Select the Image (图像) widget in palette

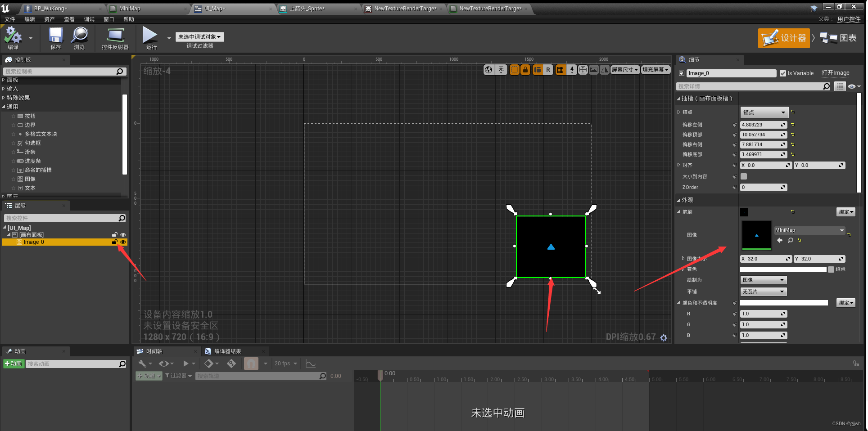tap(30, 179)
